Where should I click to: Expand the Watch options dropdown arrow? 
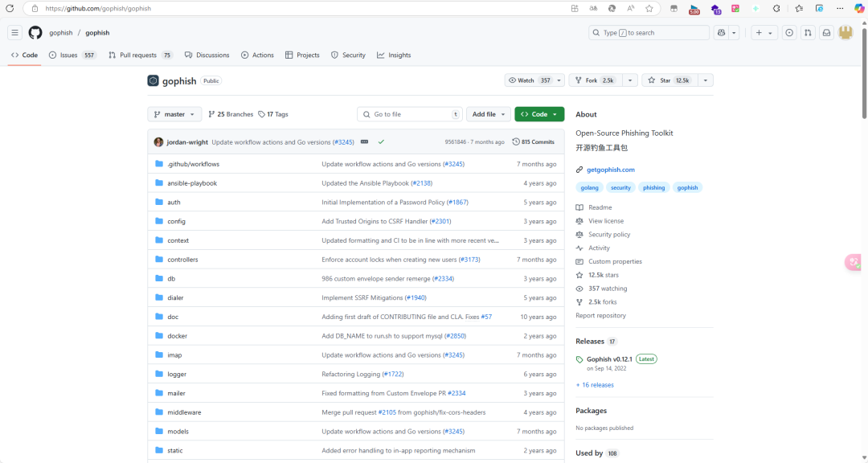click(x=559, y=80)
